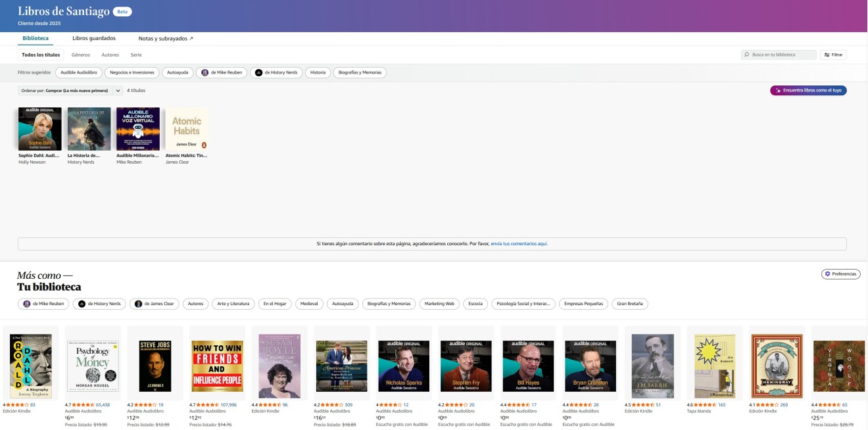Open the Ordenar por sort dropdown
868x430 pixels.
(70, 91)
